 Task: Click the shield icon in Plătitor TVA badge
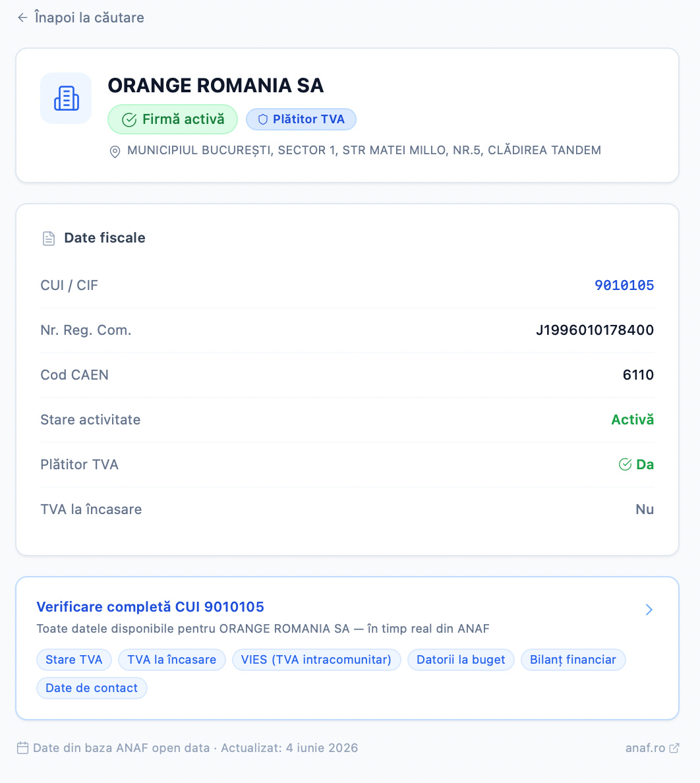click(262, 119)
